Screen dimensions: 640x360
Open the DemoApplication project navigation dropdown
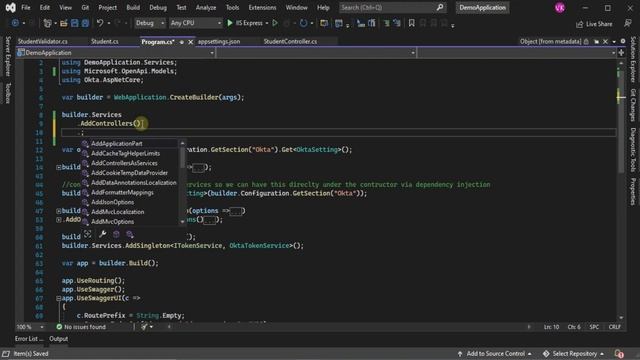(x=116, y=53)
